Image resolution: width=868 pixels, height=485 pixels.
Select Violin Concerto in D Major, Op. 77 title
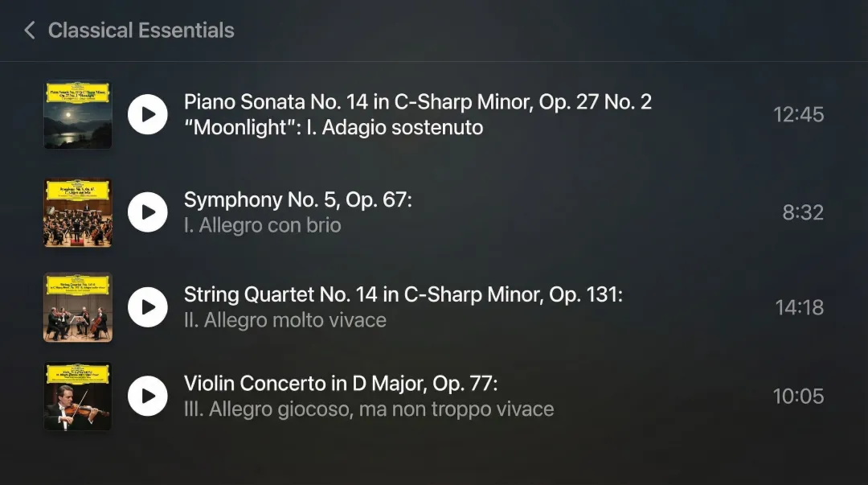coord(341,383)
